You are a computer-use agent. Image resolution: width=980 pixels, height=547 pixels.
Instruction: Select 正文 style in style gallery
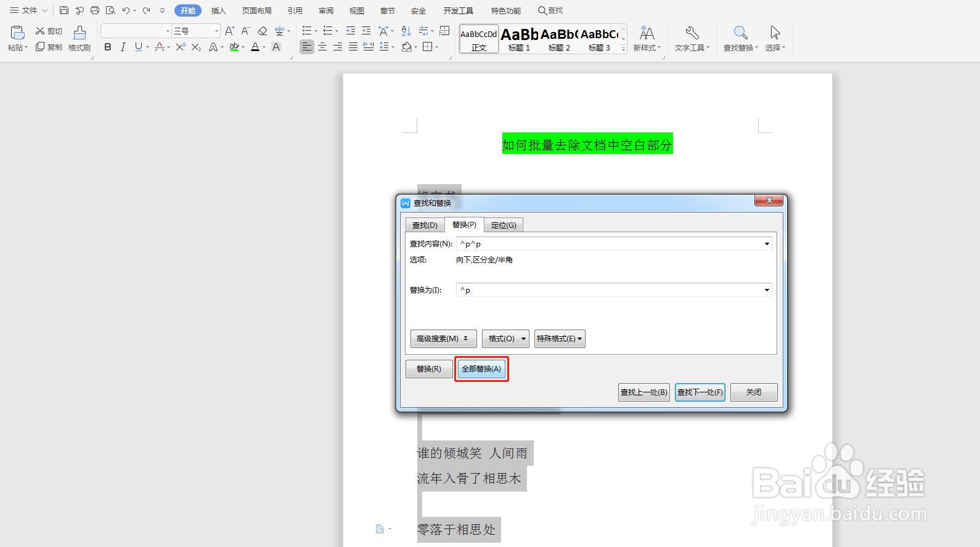(x=479, y=39)
